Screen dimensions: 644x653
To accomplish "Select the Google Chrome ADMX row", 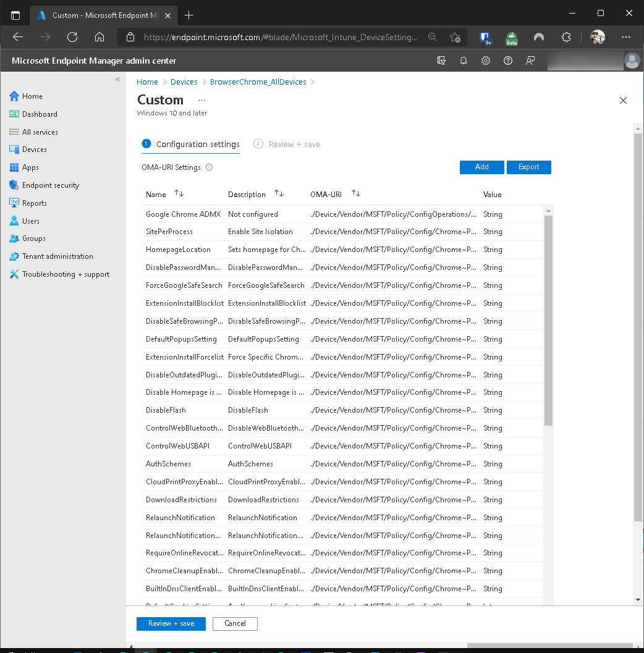I will (342, 214).
